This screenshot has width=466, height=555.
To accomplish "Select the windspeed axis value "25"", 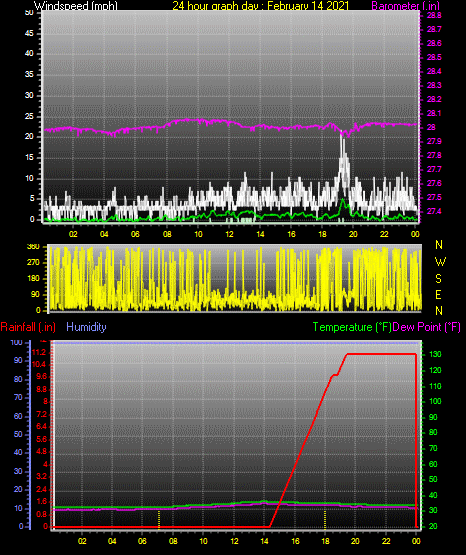I will (29, 116).
